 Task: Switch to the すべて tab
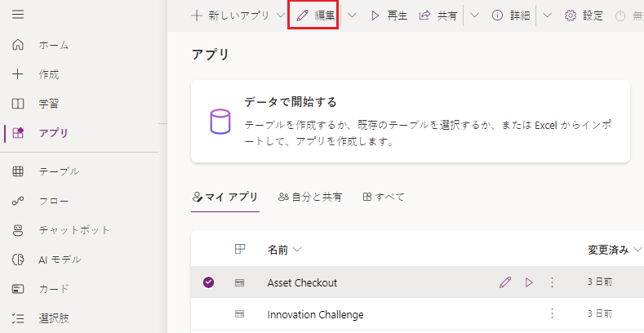(x=384, y=197)
